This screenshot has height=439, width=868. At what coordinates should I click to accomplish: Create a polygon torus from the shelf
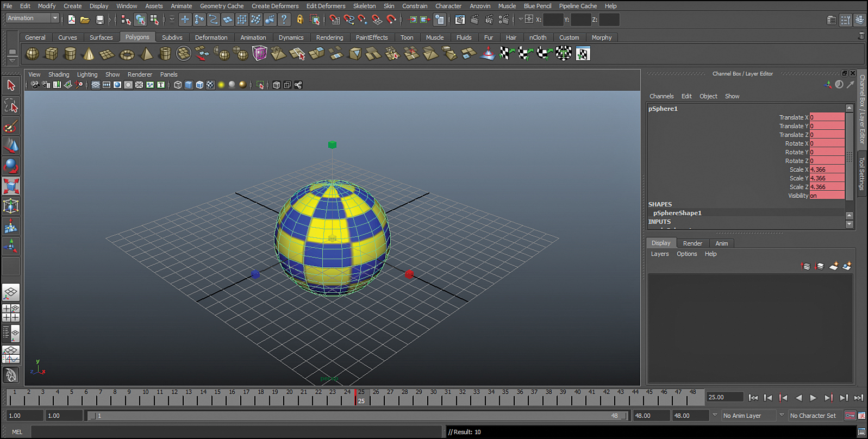click(x=127, y=54)
